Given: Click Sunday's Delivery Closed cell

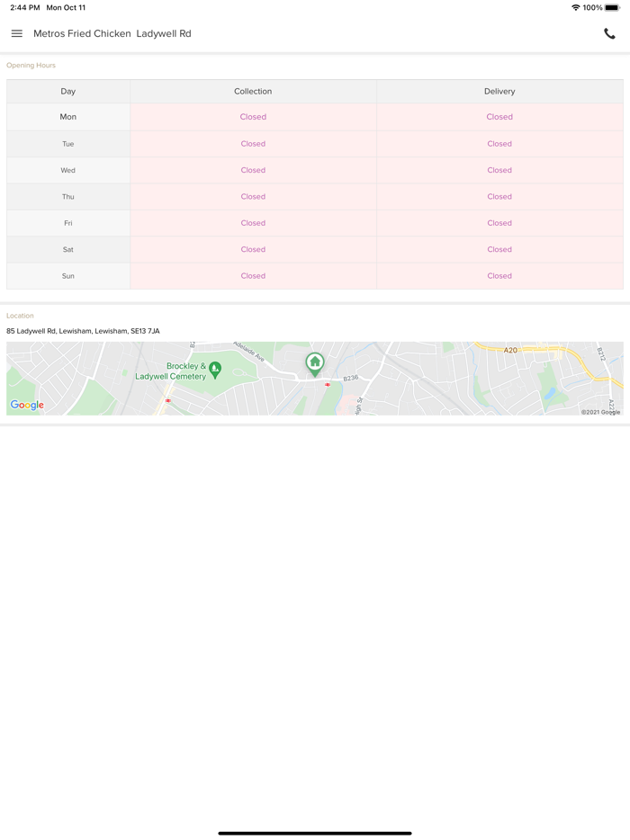Looking at the screenshot, I should tap(499, 276).
